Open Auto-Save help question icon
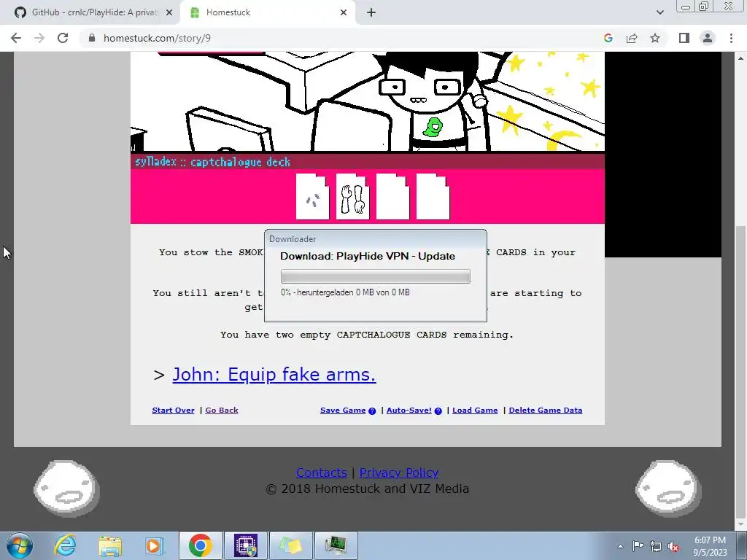Screen dimensions: 747x560 [x=438, y=411]
